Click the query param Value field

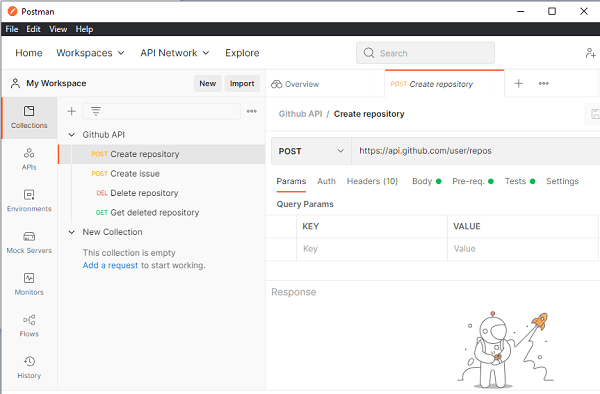tap(523, 249)
